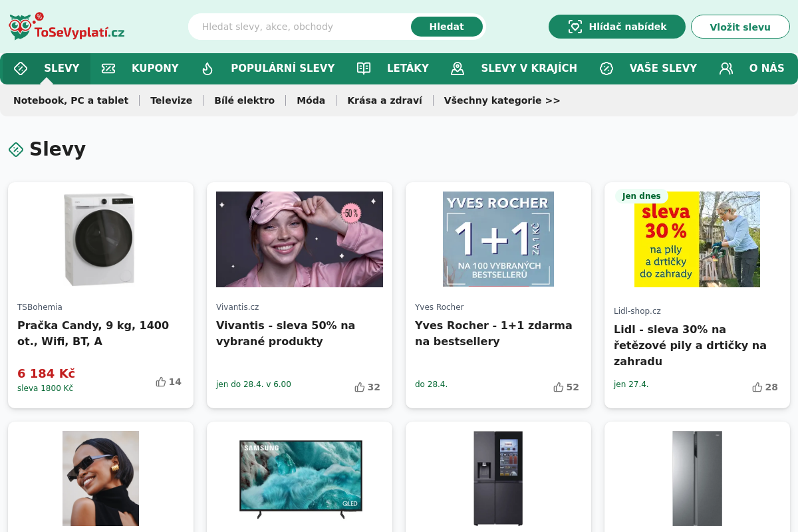This screenshot has height=532, width=798.
Task: Open the woman with sunglasses thumbnail
Action: coord(100,479)
